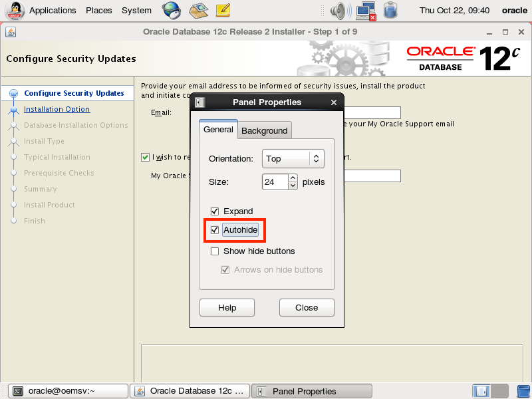Switch to the Background tab
This screenshot has width=532, height=399.
pos(264,130)
